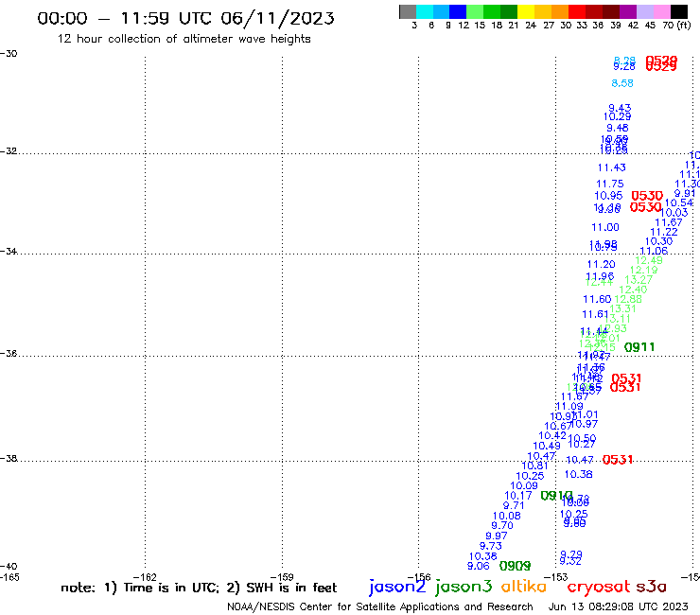Click the '-159' longitude axis label
The width and height of the screenshot is (700, 615).
[x=282, y=577]
